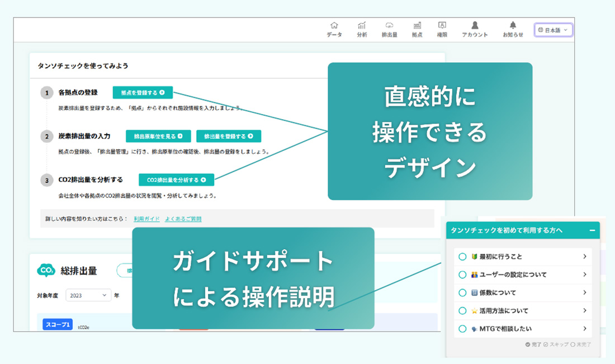Click the 完了 checkmark legend icon

pyautogui.click(x=528, y=344)
